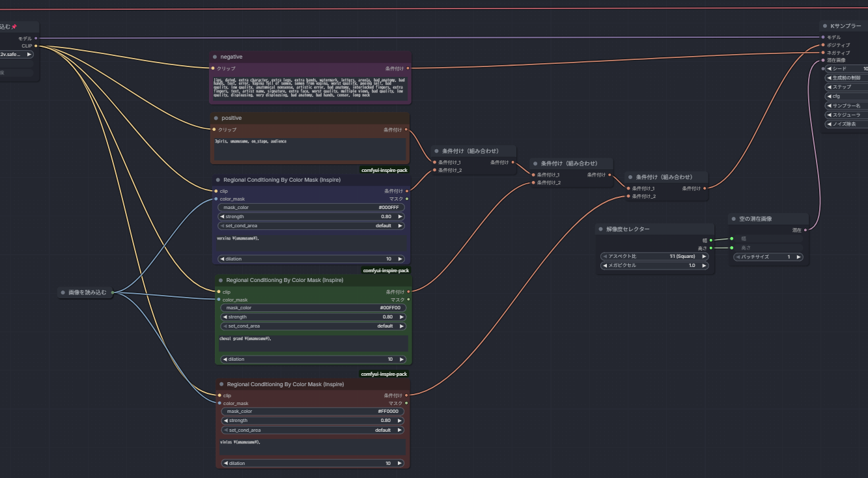Screen dimensions: 868x478
Task: Click the positive prompt text box
Action: 309,148
